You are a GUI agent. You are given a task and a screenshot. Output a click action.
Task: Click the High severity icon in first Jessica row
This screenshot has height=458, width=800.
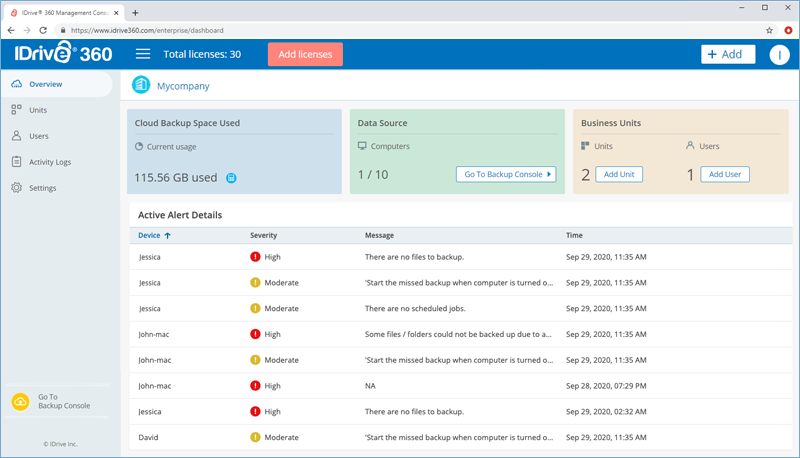[255, 257]
